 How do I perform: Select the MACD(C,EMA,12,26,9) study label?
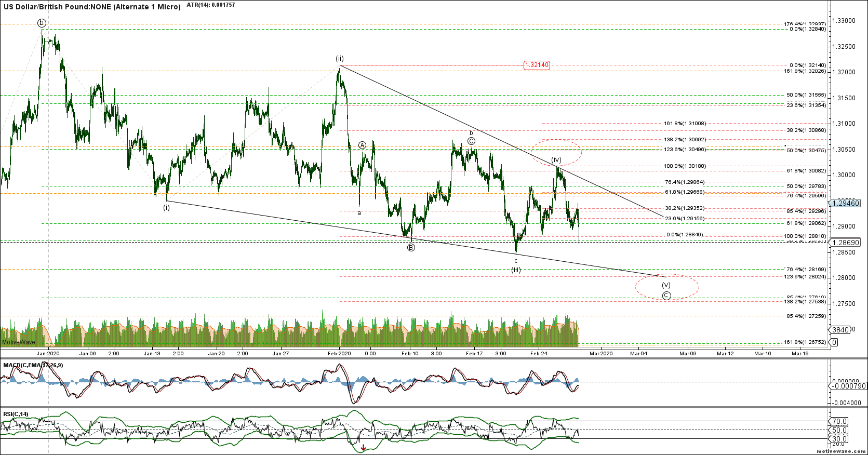pos(33,365)
